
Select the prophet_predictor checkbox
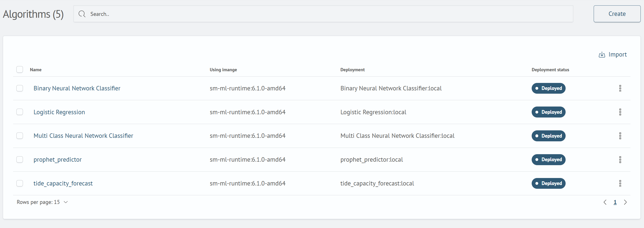[20, 160]
